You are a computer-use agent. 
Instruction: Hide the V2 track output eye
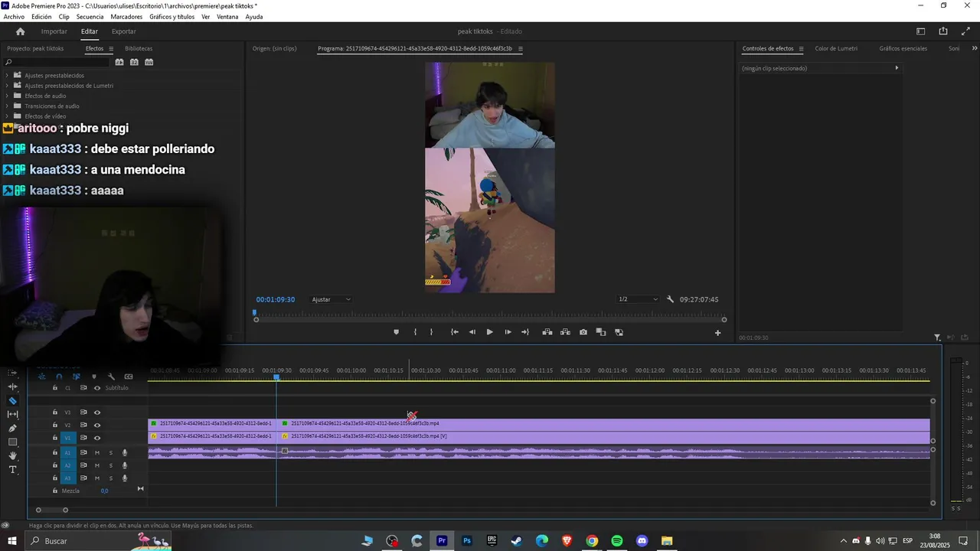pos(97,425)
